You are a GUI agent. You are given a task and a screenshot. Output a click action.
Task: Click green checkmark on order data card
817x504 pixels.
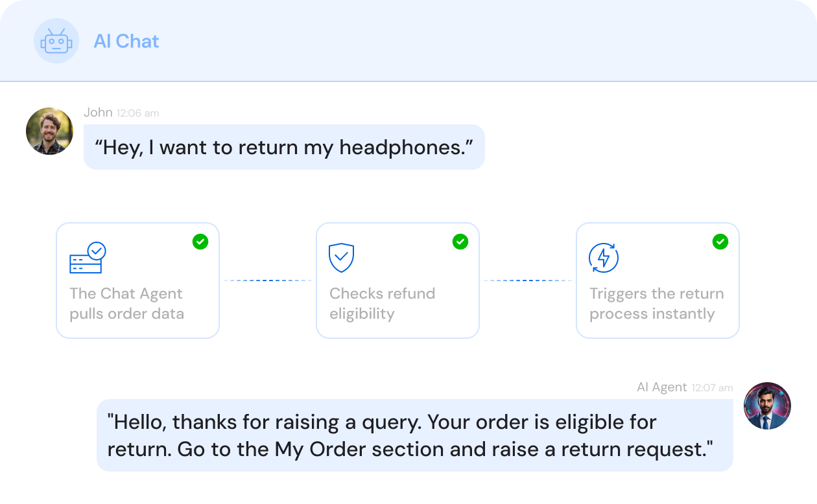pyautogui.click(x=200, y=242)
